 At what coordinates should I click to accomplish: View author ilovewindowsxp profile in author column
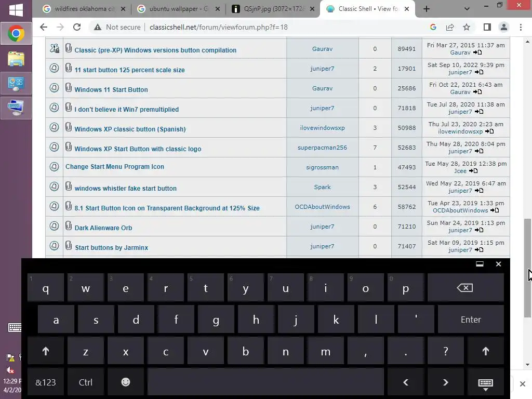(322, 128)
